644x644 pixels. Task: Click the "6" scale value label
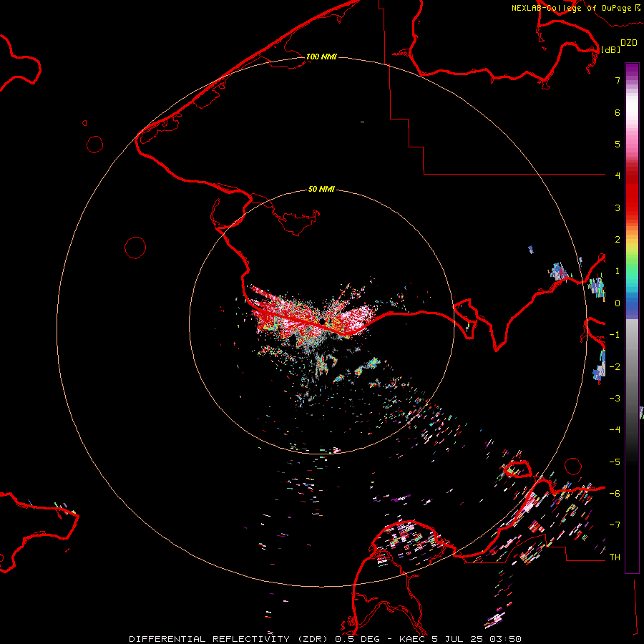coord(618,112)
